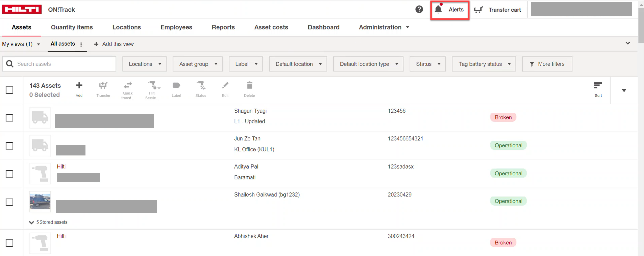Click the truck thumbnail for asset 123456654321
This screenshot has height=256, width=644.
coord(40,146)
